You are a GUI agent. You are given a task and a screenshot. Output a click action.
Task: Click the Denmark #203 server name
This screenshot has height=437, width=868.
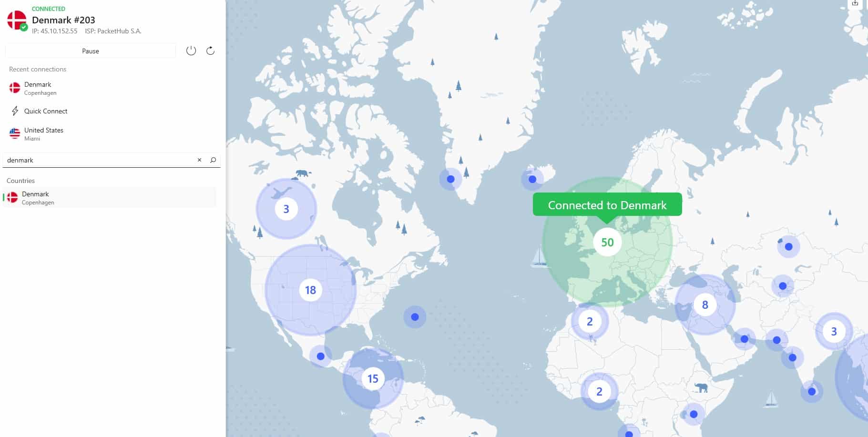point(63,20)
